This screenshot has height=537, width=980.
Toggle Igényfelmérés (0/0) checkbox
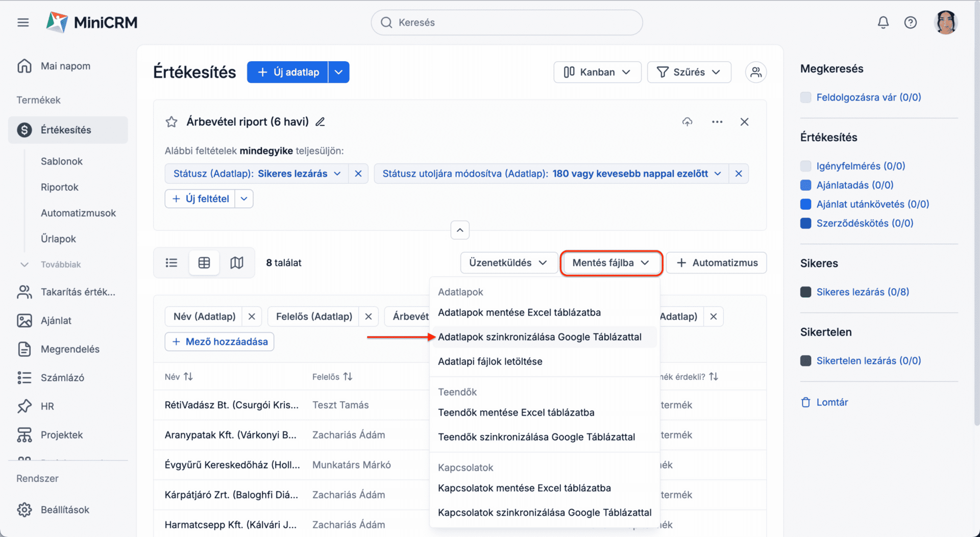[x=806, y=166]
